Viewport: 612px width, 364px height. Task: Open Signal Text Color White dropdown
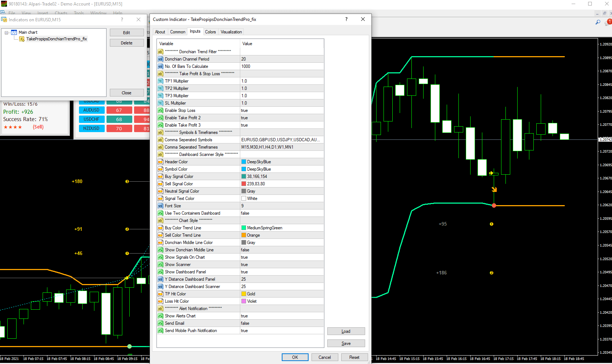click(282, 199)
